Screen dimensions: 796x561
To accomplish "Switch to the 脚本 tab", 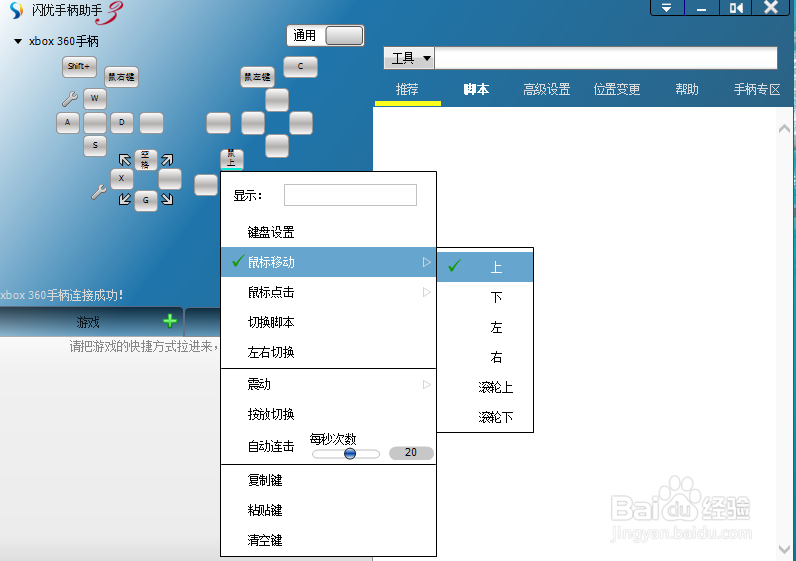I will (x=476, y=90).
